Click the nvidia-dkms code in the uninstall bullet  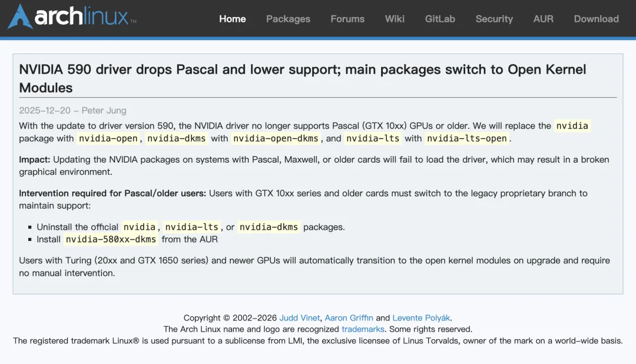click(x=269, y=227)
